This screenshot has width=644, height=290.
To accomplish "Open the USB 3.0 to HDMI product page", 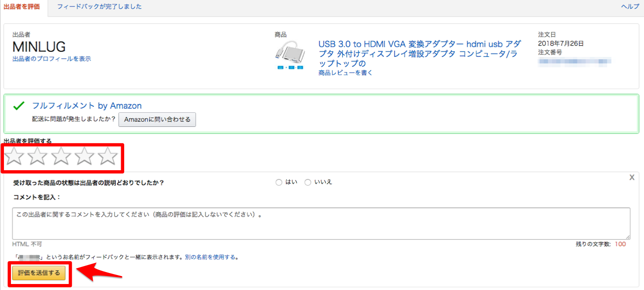I will [419, 44].
